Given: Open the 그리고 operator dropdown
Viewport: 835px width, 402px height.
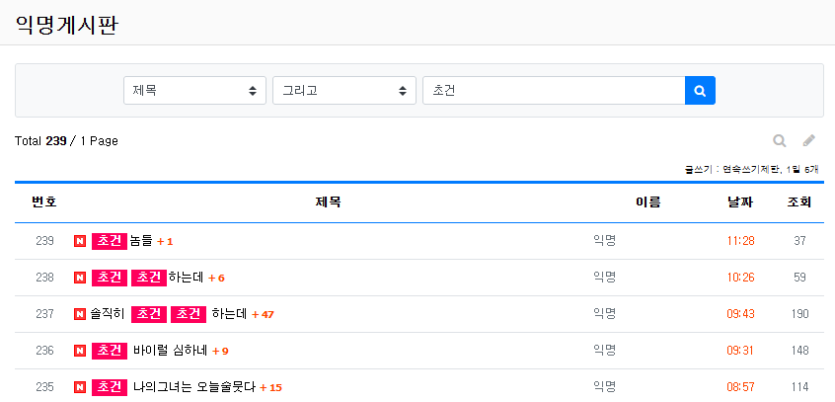Looking at the screenshot, I should click(x=345, y=91).
